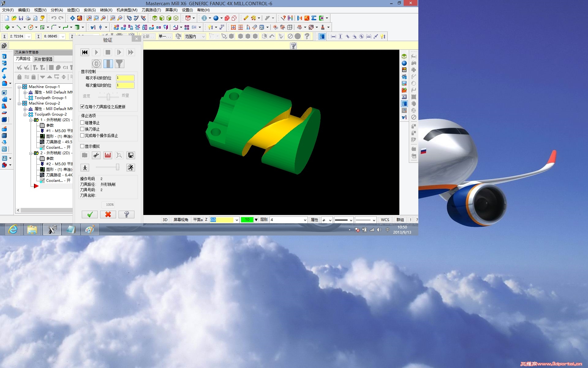Uncheck the 在每个刀具路径之后更新 checkbox
Image resolution: width=588 pixels, height=368 pixels.
82,107
